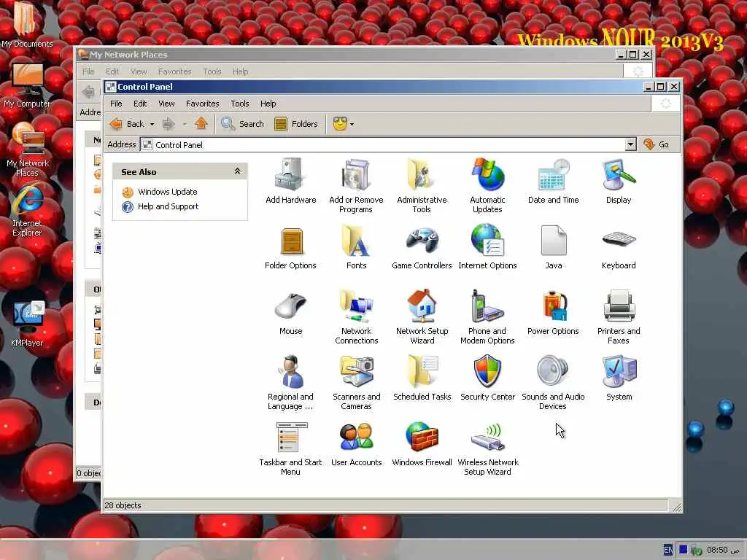This screenshot has height=560, width=747.
Task: Open Mouse settings
Action: coord(290,314)
